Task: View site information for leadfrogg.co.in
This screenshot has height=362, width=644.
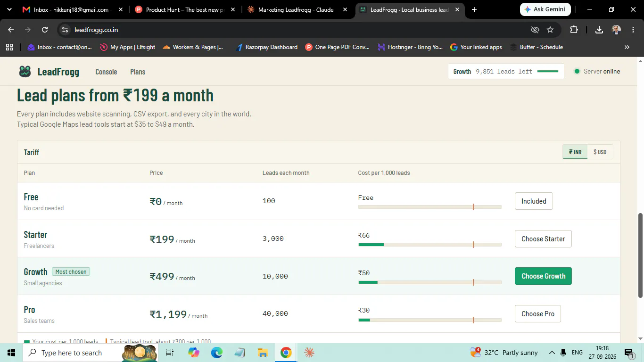Action: [x=65, y=30]
